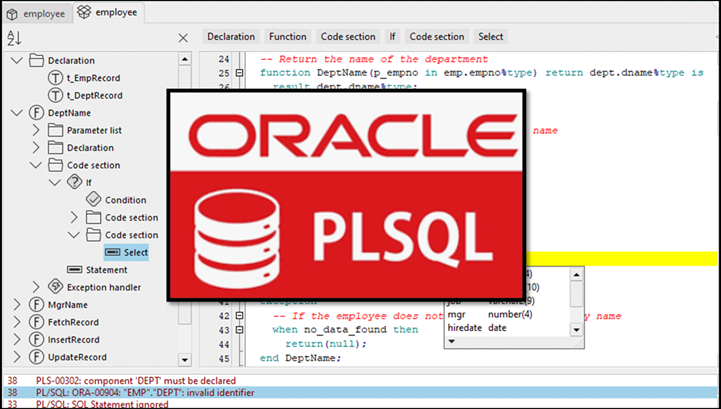The height and width of the screenshot is (409, 721).
Task: Select Declaration folder icon at tree top
Action: point(35,60)
